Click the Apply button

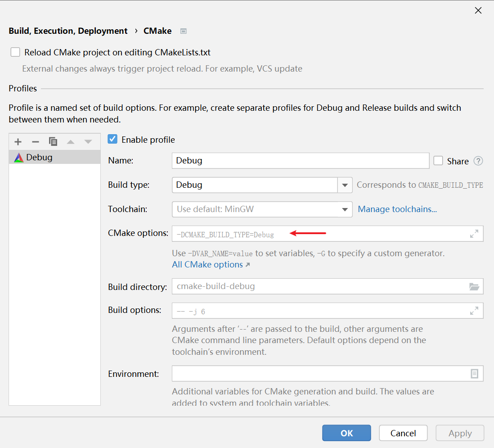click(460, 433)
